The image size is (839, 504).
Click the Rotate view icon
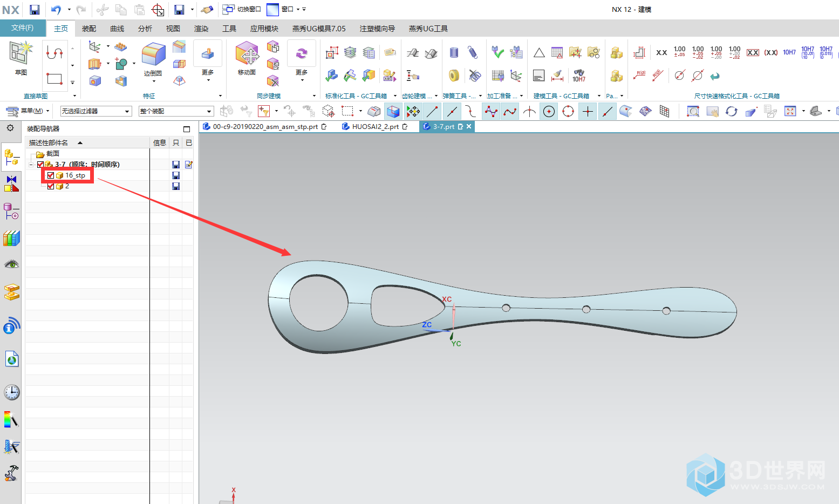click(x=732, y=111)
